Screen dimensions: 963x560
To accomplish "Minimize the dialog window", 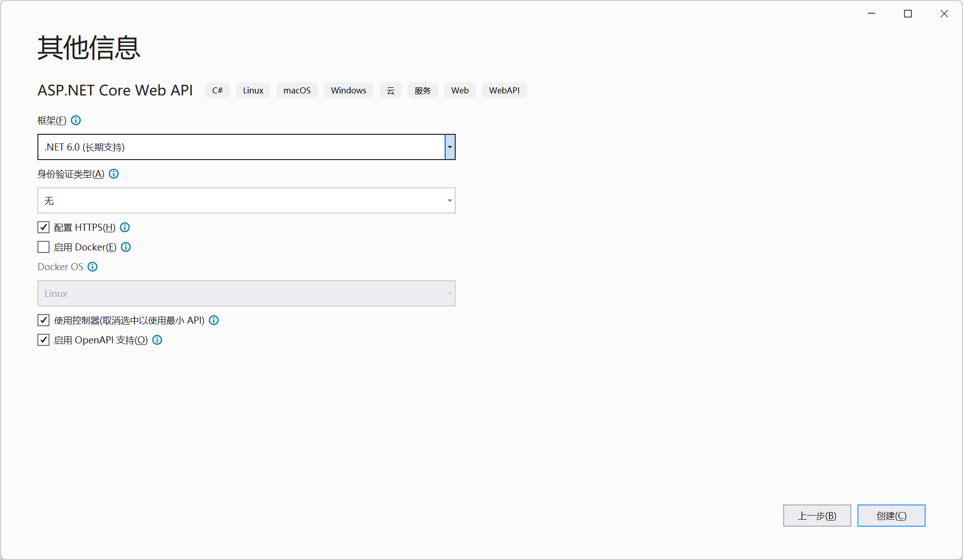I will (x=872, y=14).
